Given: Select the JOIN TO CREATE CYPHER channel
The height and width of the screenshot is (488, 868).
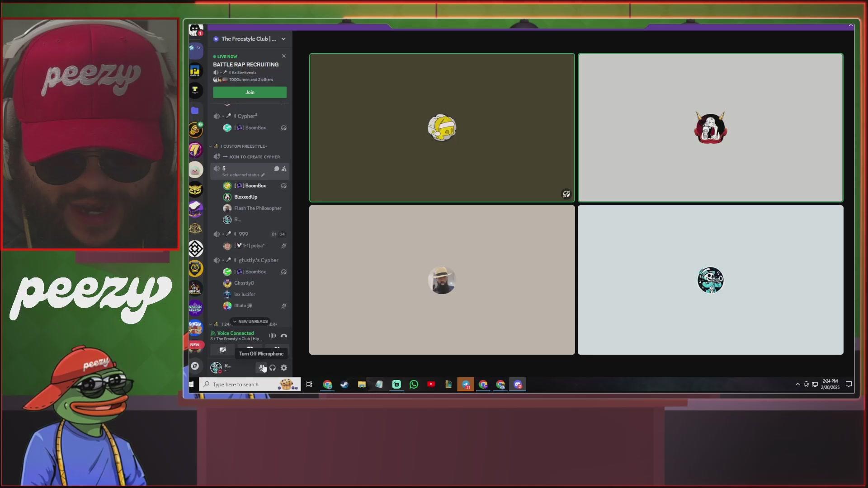Looking at the screenshot, I should tap(250, 157).
